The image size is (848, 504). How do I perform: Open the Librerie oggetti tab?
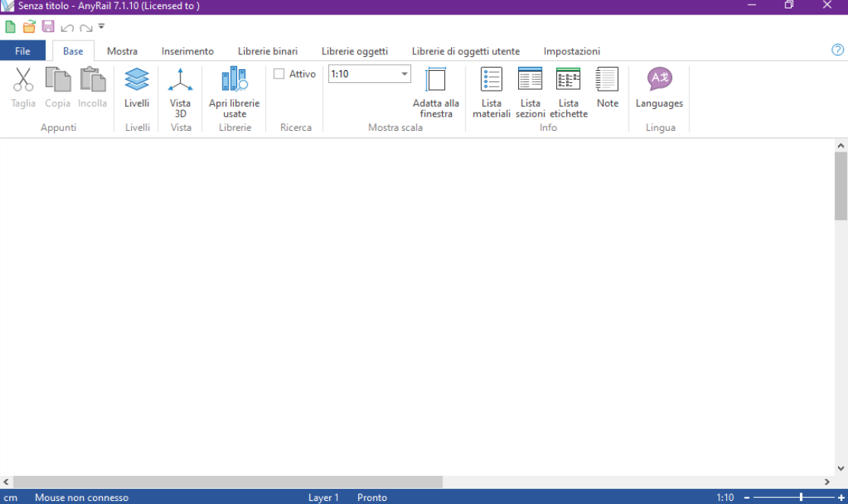[x=355, y=51]
